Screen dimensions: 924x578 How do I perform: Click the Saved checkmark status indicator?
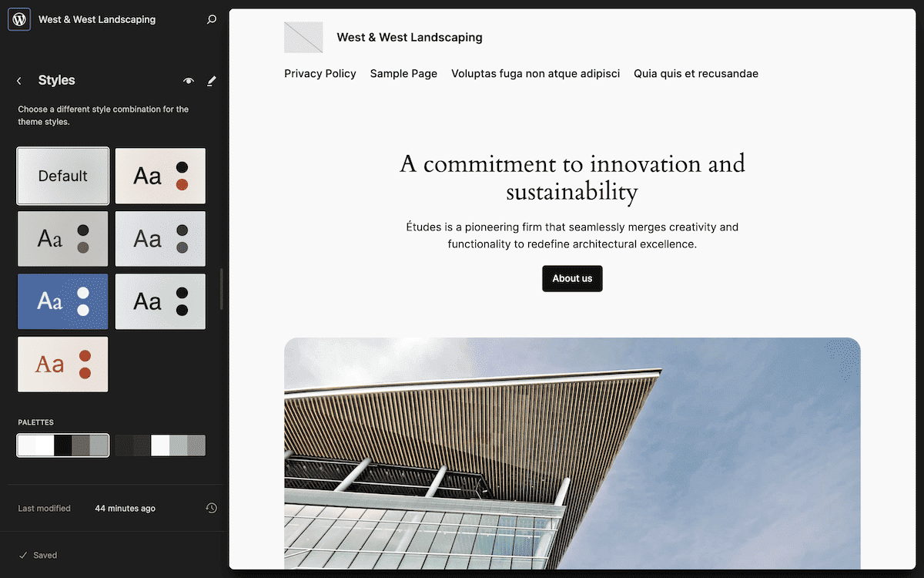[37, 555]
